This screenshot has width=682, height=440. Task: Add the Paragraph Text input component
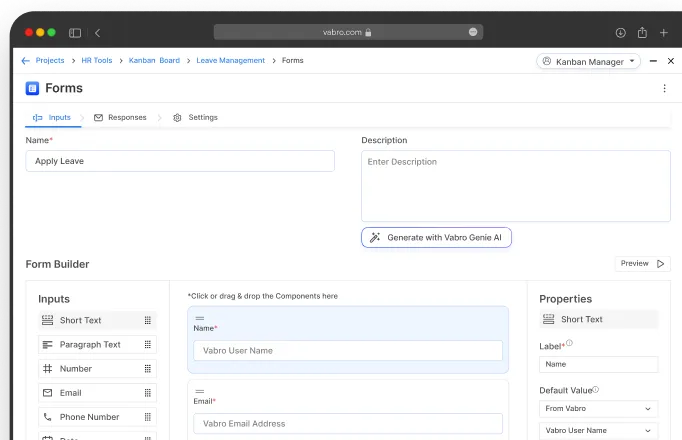tap(90, 345)
